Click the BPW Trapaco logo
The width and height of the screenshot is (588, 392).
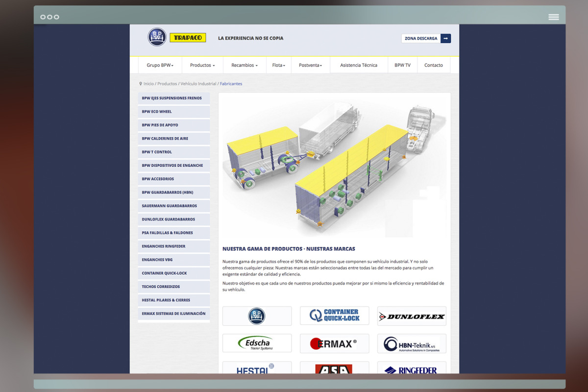pyautogui.click(x=177, y=37)
